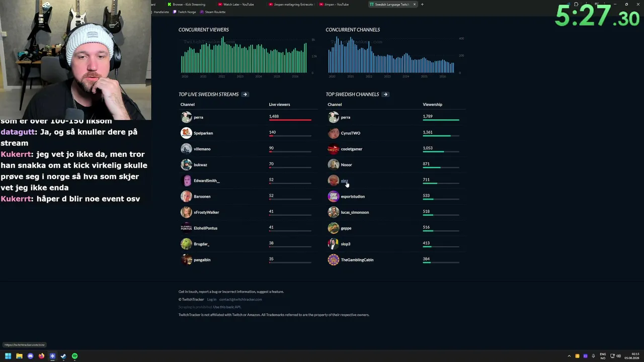Image resolution: width=644 pixels, height=362 pixels.
Task: Open villemano channel link
Action: [x=202, y=149]
